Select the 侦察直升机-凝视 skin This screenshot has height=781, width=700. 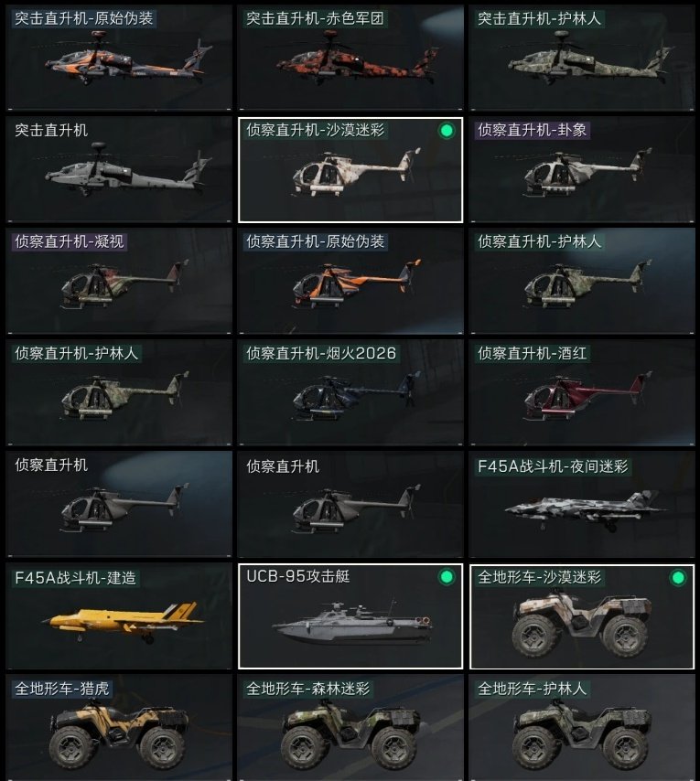(119, 282)
